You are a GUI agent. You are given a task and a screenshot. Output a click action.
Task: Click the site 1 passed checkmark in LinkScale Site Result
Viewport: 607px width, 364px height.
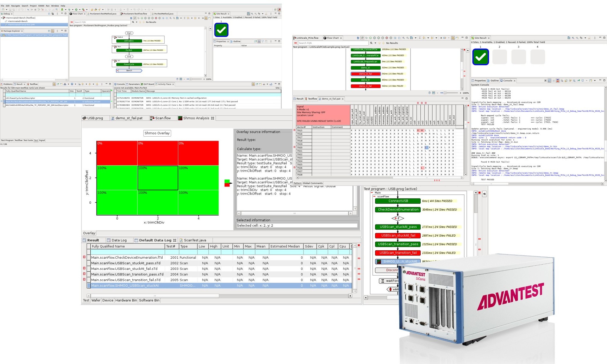480,57
